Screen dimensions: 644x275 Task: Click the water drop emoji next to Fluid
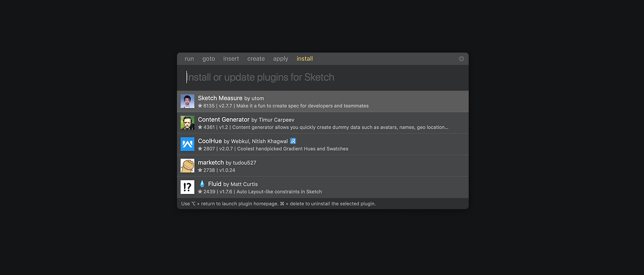(x=202, y=184)
